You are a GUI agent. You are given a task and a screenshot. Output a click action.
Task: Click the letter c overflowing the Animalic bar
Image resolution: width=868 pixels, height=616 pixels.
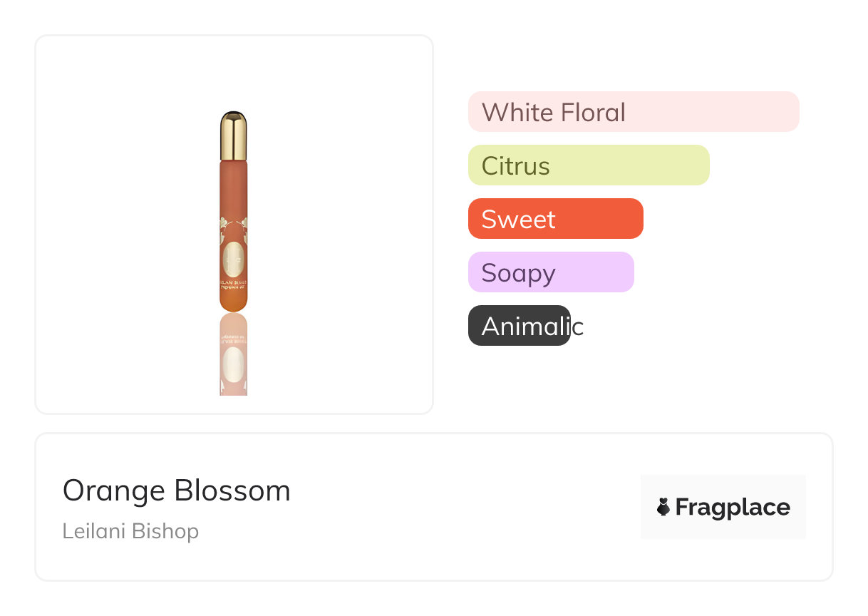click(578, 327)
